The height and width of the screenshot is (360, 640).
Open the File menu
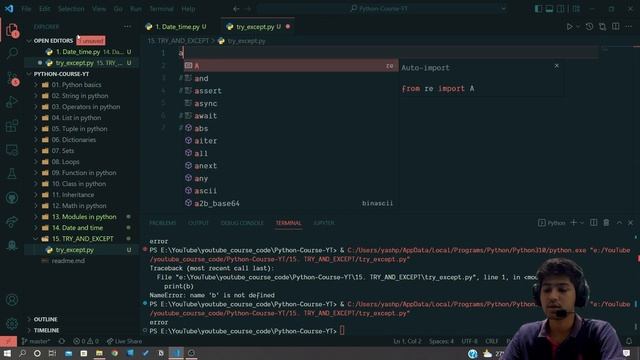click(26, 9)
